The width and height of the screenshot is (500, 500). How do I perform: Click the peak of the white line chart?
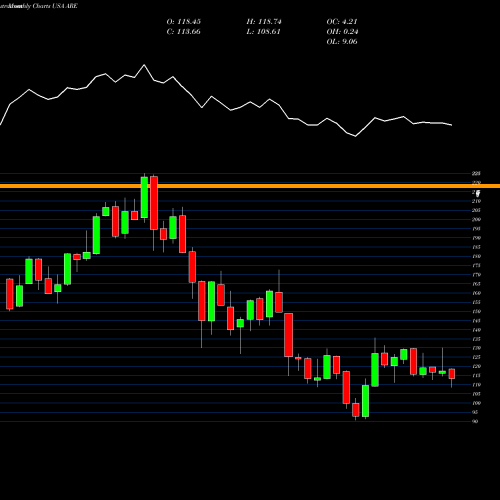click(x=144, y=65)
